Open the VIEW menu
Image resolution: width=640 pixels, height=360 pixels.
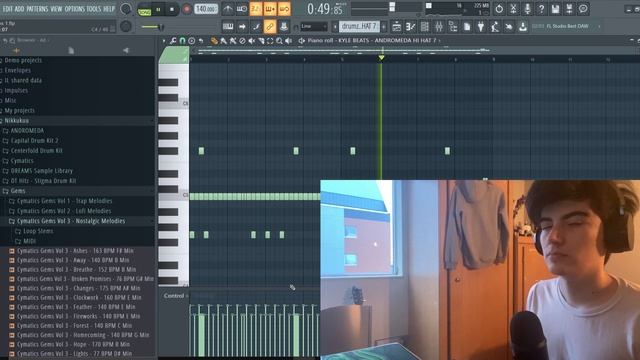(x=56, y=9)
